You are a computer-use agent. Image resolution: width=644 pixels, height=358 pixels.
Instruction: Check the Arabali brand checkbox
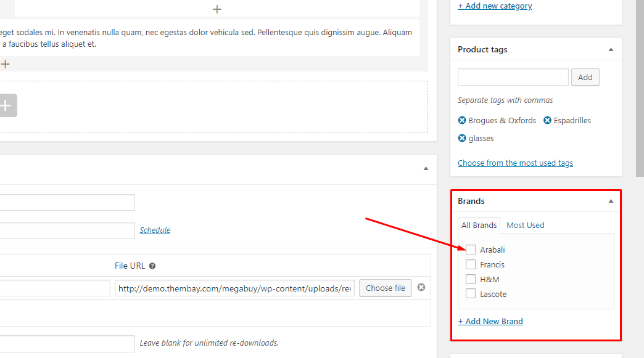471,250
